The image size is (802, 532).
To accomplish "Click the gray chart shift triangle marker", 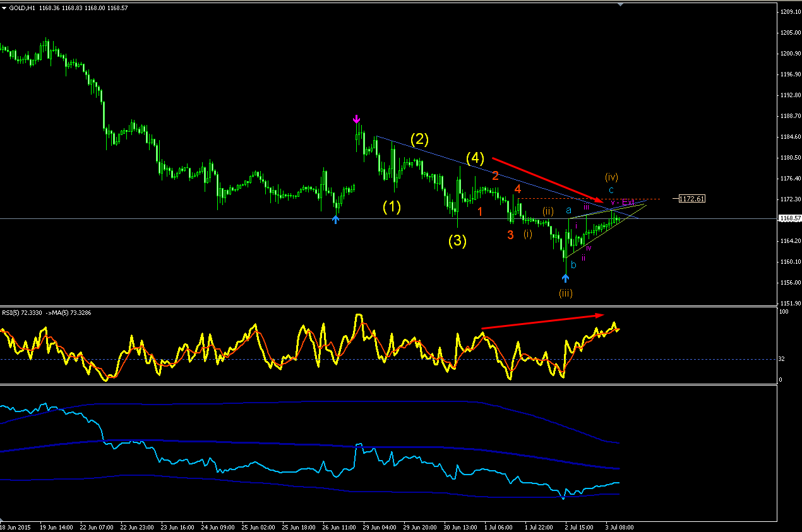I will coord(619,4).
